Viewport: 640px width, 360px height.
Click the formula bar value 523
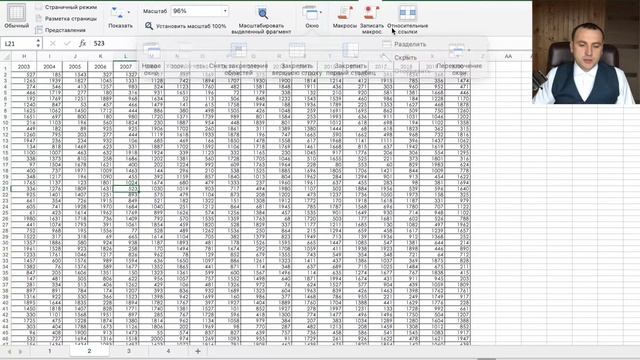pyautogui.click(x=99, y=43)
